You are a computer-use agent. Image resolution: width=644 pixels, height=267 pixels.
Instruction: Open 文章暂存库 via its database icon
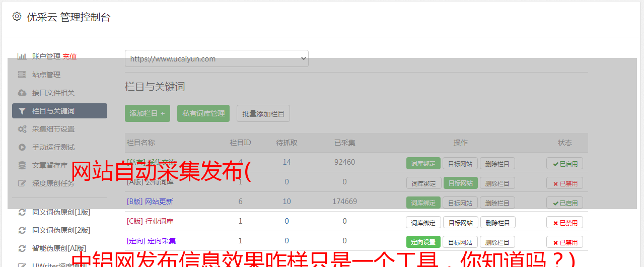point(22,165)
